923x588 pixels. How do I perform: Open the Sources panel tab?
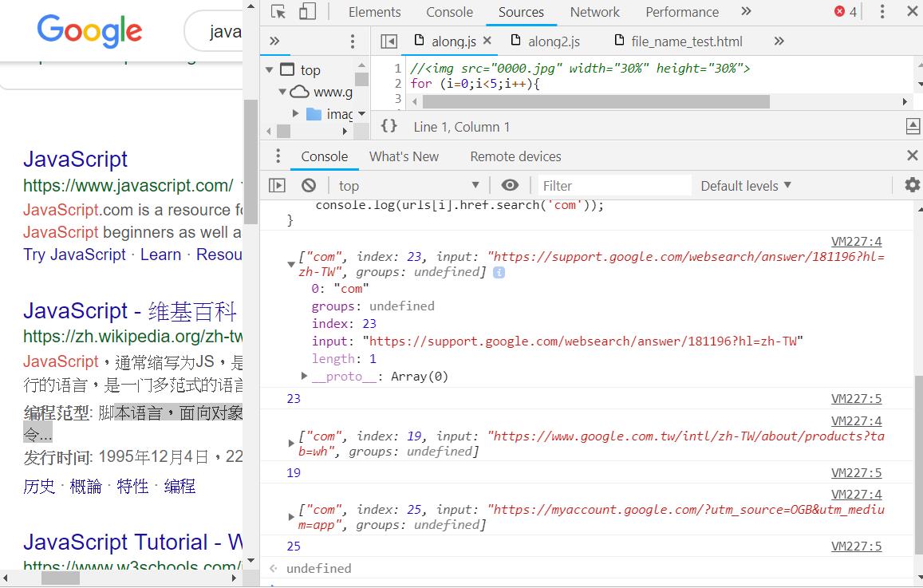[x=521, y=12]
